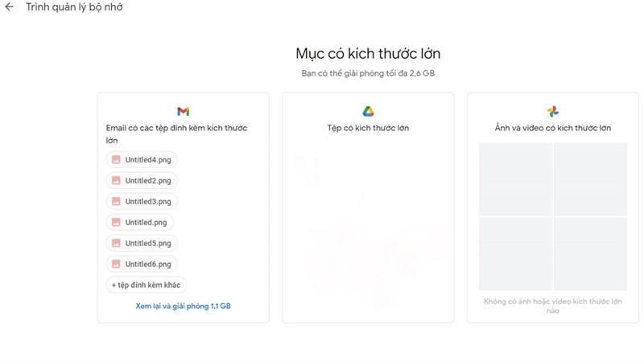Image resolution: width=644 pixels, height=362 pixels.
Task: Click the bottom-right photo placeholder thumbnail
Action: pos(590,253)
